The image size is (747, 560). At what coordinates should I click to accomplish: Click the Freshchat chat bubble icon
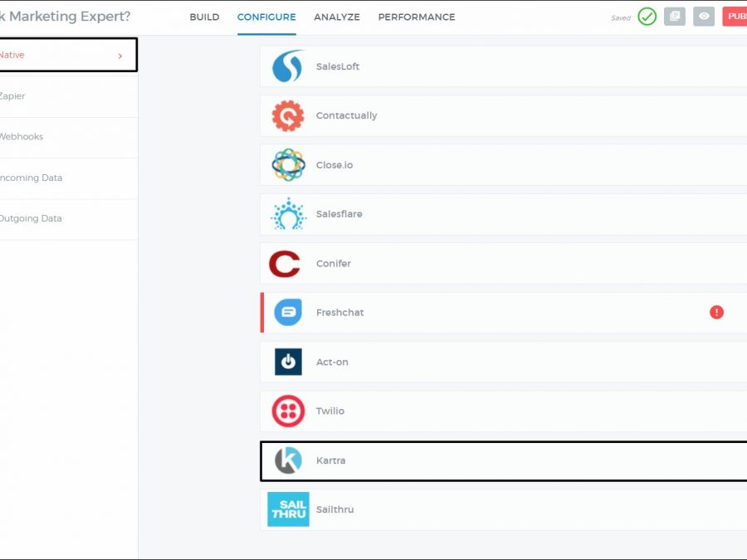coord(288,313)
